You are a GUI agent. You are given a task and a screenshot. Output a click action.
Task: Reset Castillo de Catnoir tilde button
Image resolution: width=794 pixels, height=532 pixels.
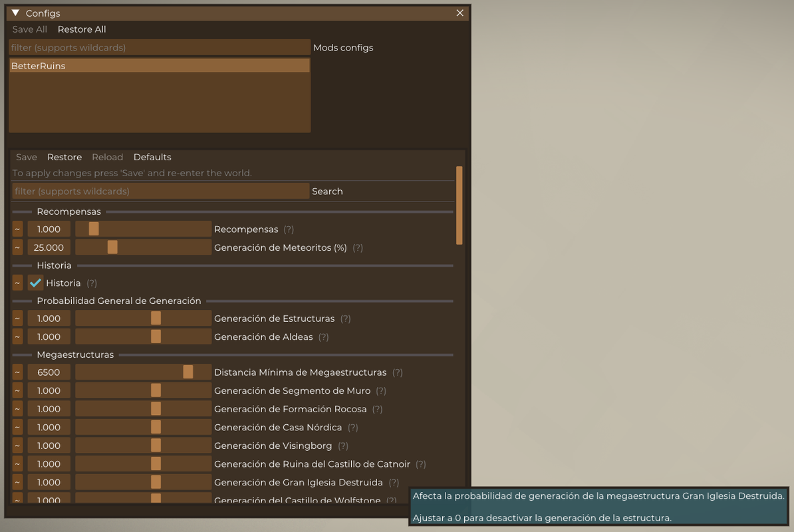pyautogui.click(x=17, y=464)
